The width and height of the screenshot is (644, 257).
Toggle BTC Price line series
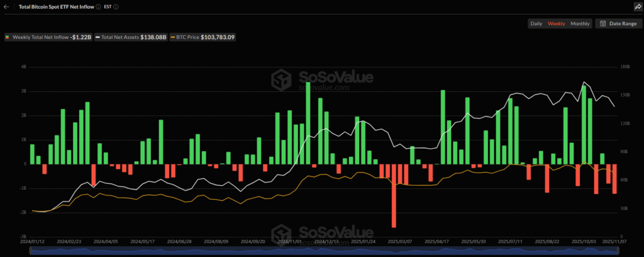click(203, 37)
